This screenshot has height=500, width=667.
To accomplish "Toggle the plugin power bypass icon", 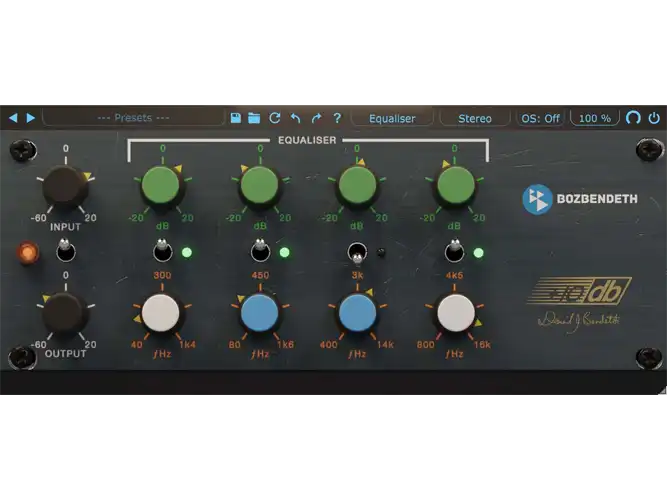I will (654, 118).
